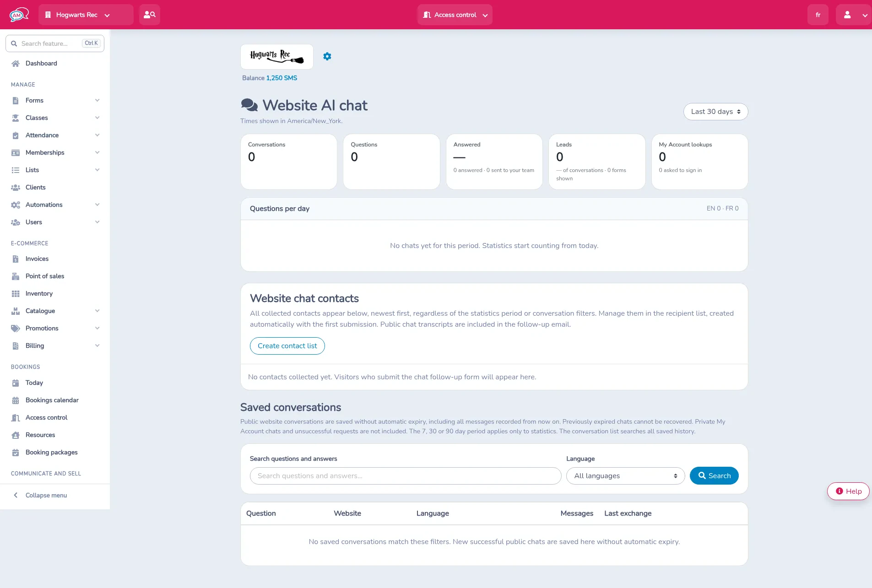The width and height of the screenshot is (872, 588).
Task: Expand the Catalogue menu chevron
Action: tap(97, 311)
